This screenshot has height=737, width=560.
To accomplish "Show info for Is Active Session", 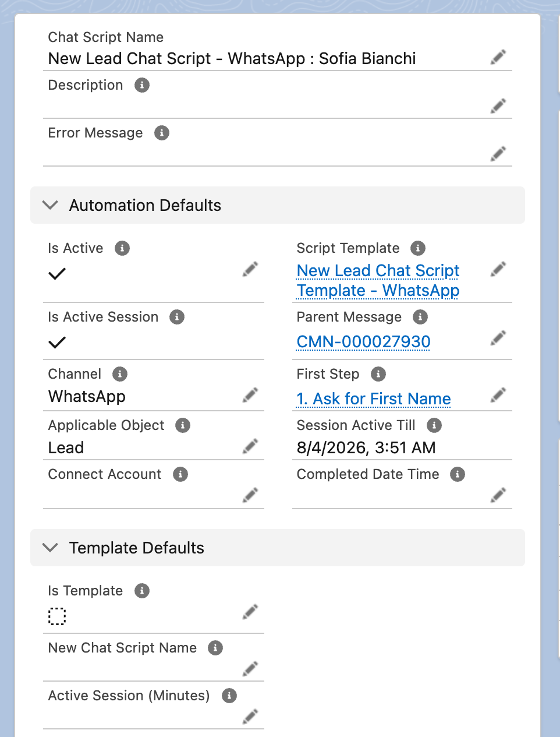I will coord(177,317).
